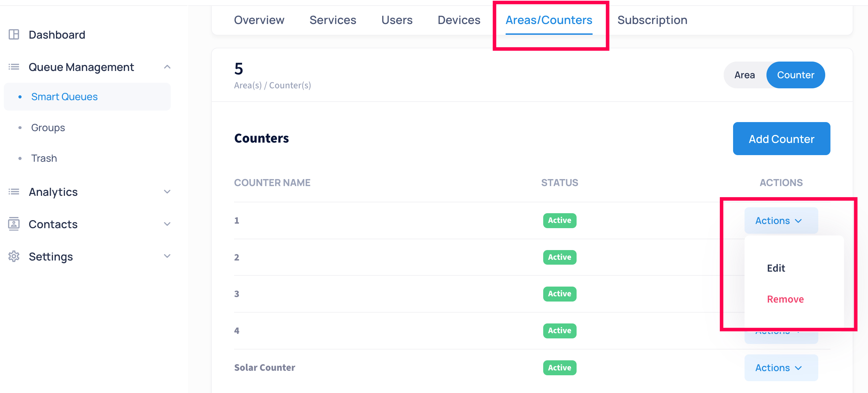The width and height of the screenshot is (868, 393).
Task: Choose Edit from the actions menu
Action: [776, 268]
